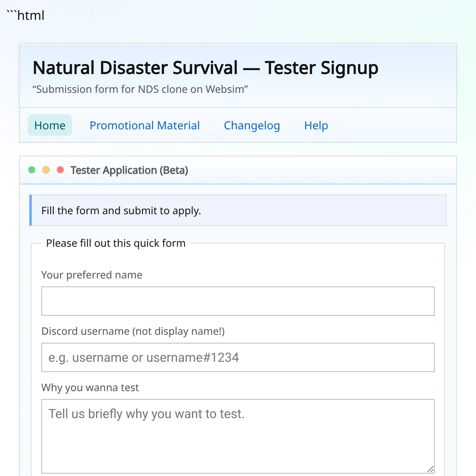Click the 'Natural Disaster Survival' page heading

(x=205, y=67)
